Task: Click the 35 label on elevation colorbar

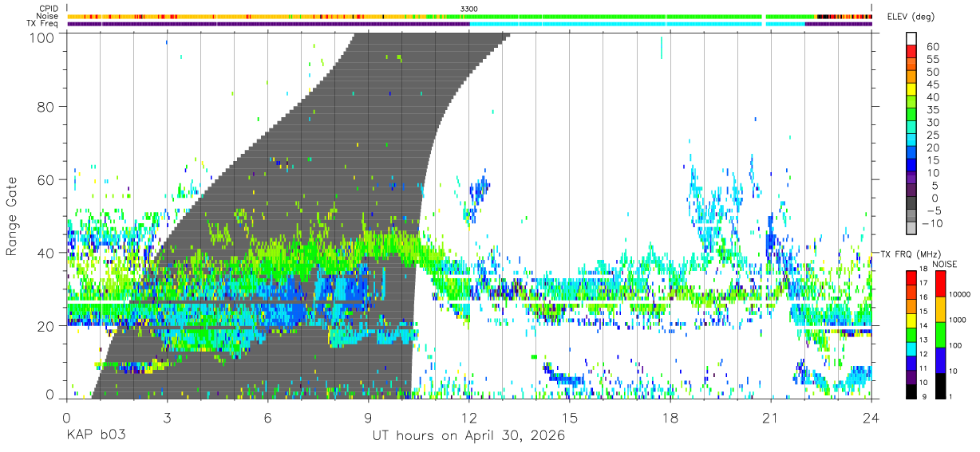Action: tap(932, 109)
